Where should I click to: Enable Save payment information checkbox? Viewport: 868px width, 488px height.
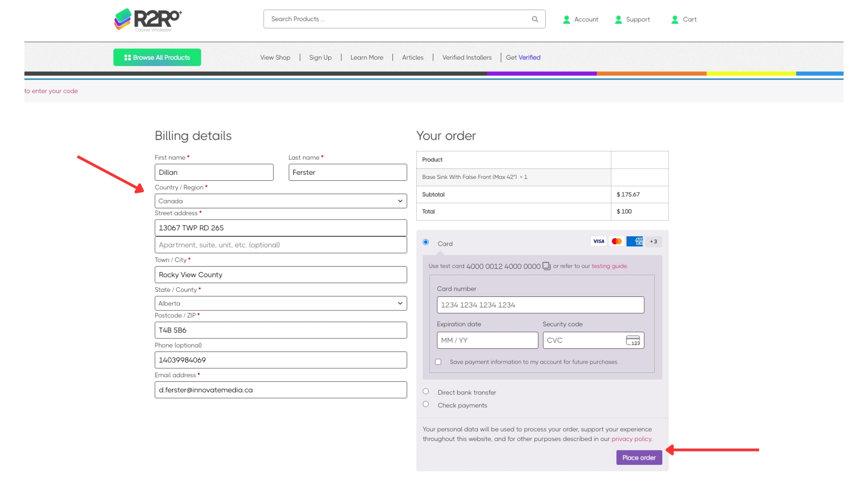[438, 362]
